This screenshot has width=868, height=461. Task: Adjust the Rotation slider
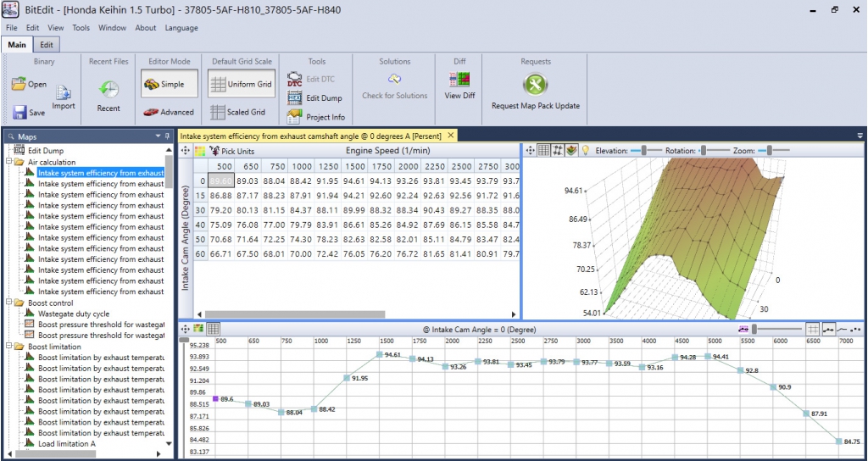(x=715, y=150)
